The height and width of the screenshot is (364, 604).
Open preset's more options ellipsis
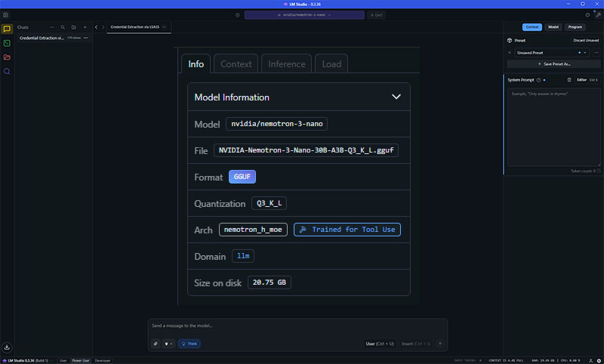click(x=596, y=53)
